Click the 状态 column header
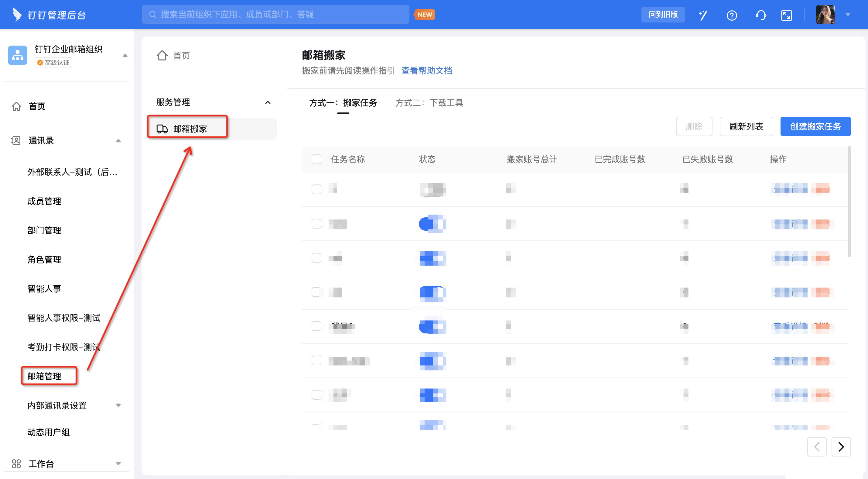 (x=427, y=159)
